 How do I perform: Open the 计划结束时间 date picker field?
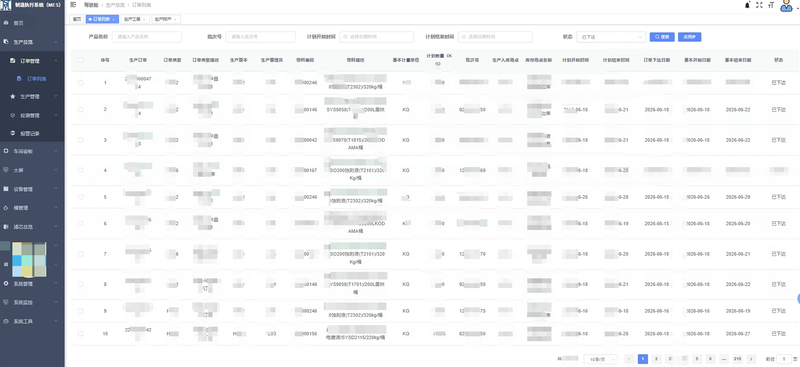pyautogui.click(x=495, y=37)
